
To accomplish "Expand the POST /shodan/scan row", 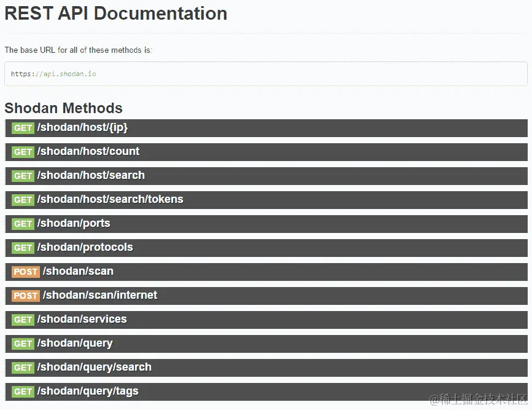I will pyautogui.click(x=267, y=272).
